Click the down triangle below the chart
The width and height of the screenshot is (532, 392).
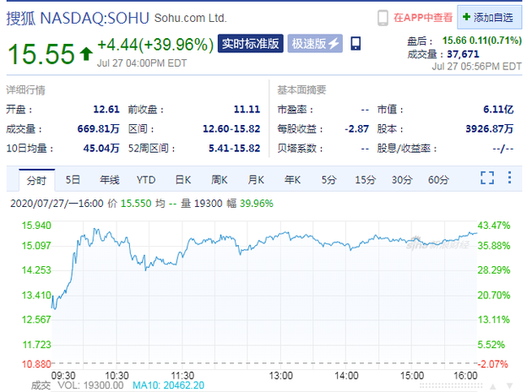[x=509, y=386]
